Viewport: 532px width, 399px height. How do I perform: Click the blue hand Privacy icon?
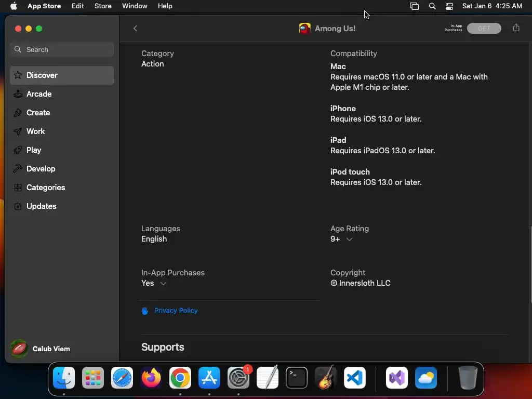[x=145, y=311]
